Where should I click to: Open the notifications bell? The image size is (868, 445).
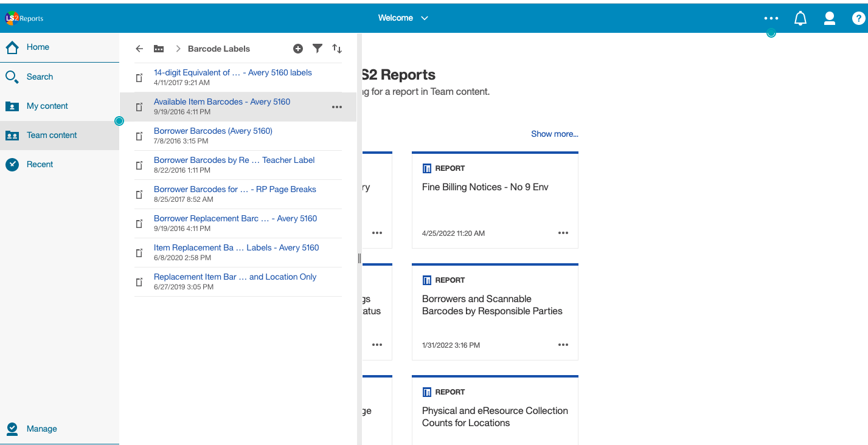tap(800, 19)
